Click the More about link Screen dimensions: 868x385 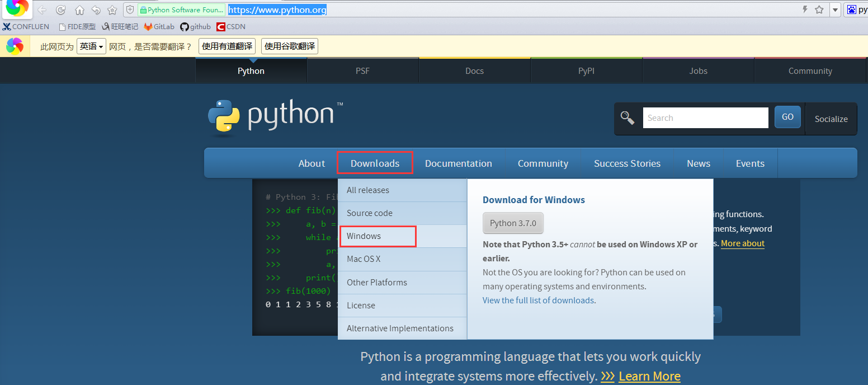coord(743,243)
